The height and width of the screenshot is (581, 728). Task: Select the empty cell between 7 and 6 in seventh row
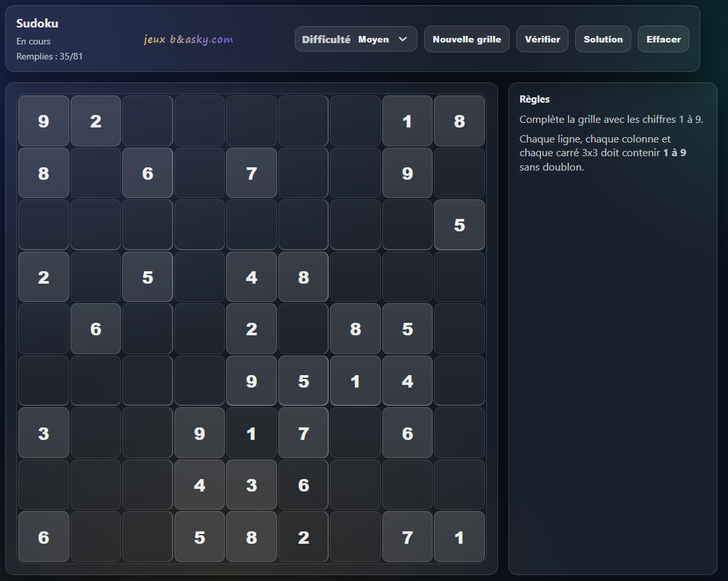(356, 433)
